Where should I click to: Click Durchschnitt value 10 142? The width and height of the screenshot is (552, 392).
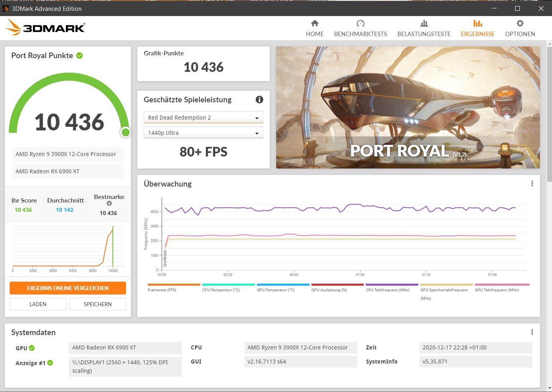coord(65,210)
